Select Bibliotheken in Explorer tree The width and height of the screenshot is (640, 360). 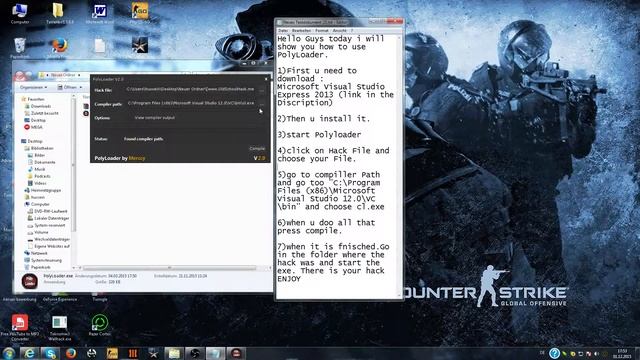(39, 148)
